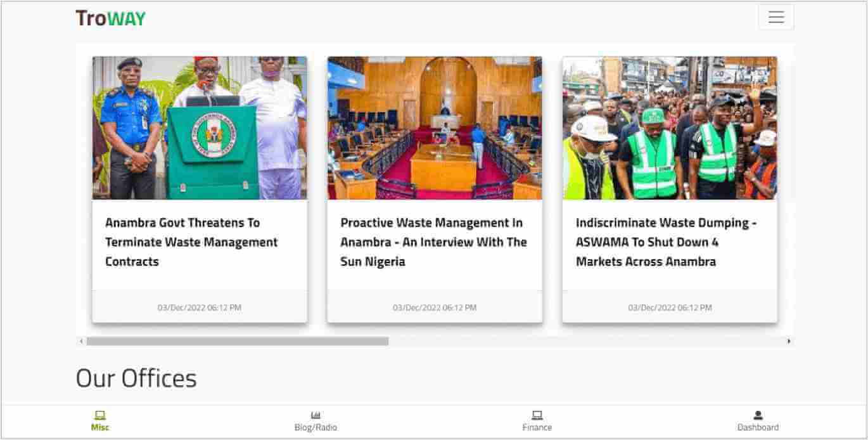Click the governor podium photo thumbnail
The image size is (868, 440).
[x=200, y=128]
